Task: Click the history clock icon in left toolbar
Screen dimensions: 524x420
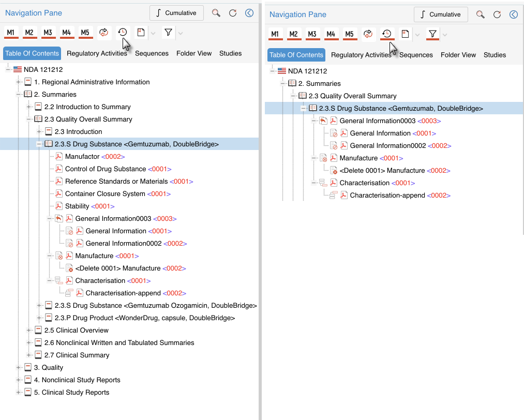Action: 122,33
